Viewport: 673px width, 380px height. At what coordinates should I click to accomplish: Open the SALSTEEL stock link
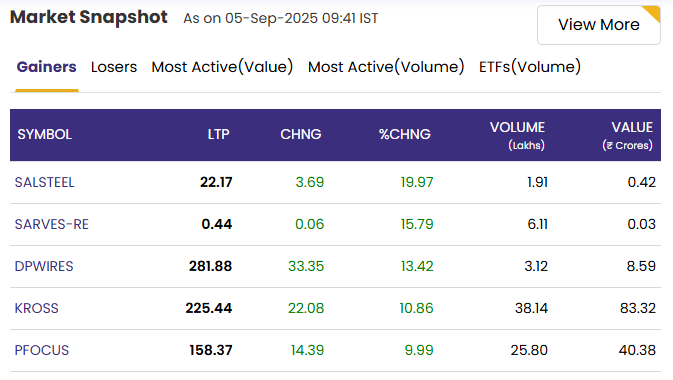click(x=45, y=182)
